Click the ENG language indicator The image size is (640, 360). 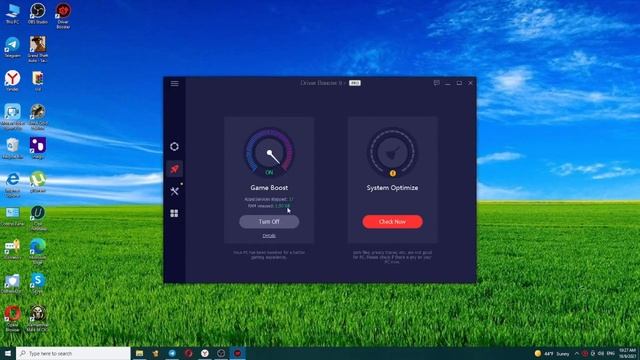coord(611,353)
